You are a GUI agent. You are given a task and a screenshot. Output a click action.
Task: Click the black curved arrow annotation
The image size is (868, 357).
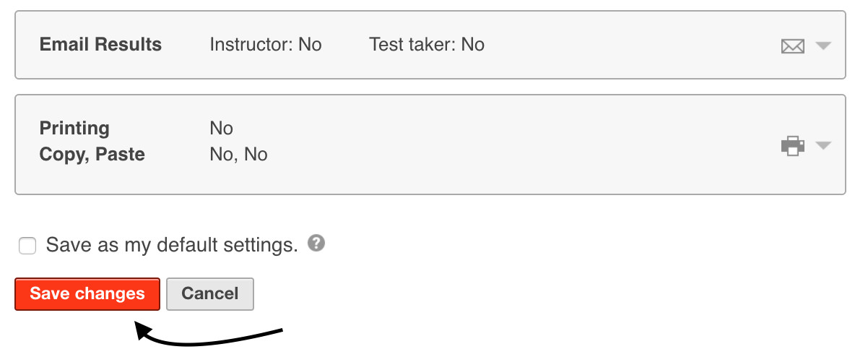[x=209, y=336]
